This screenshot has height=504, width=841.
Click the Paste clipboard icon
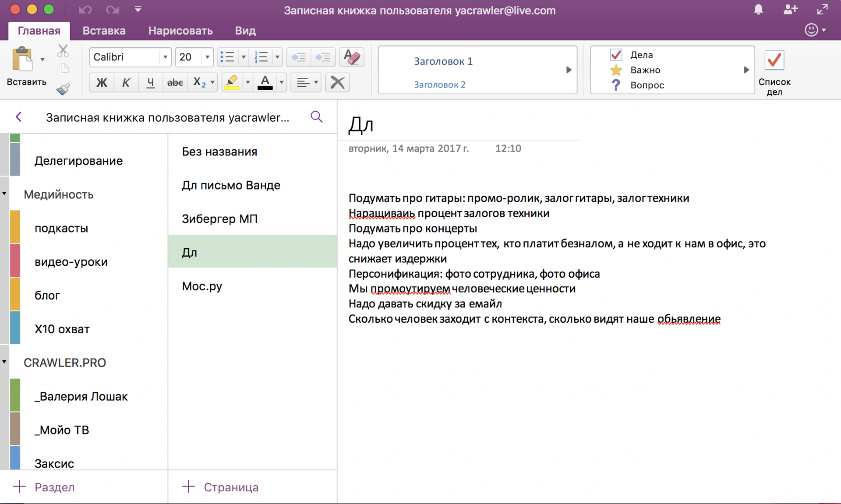(x=22, y=59)
